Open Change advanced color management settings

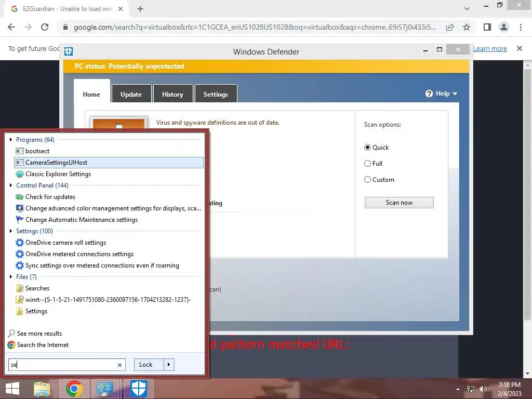click(x=109, y=208)
